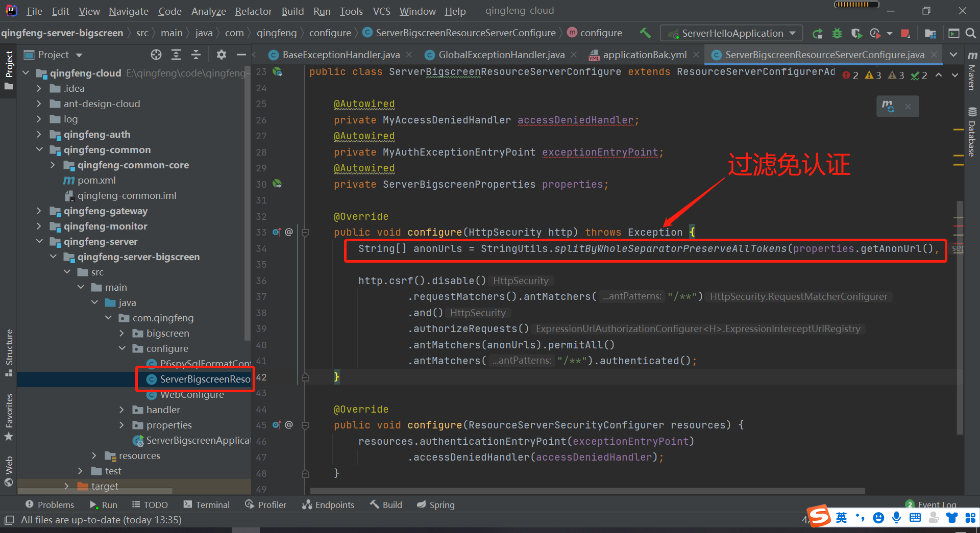Open Run Anything window icon

click(x=953, y=33)
